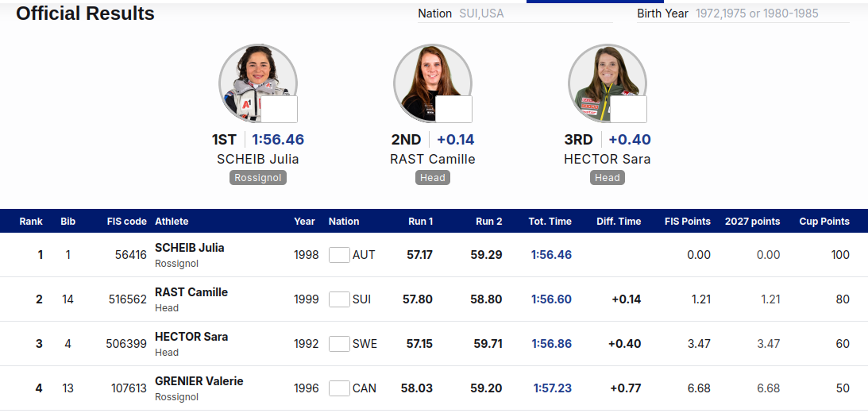Viewport: 868px width, 413px height.
Task: Click Julia Scheib's podium photo
Action: 258,83
